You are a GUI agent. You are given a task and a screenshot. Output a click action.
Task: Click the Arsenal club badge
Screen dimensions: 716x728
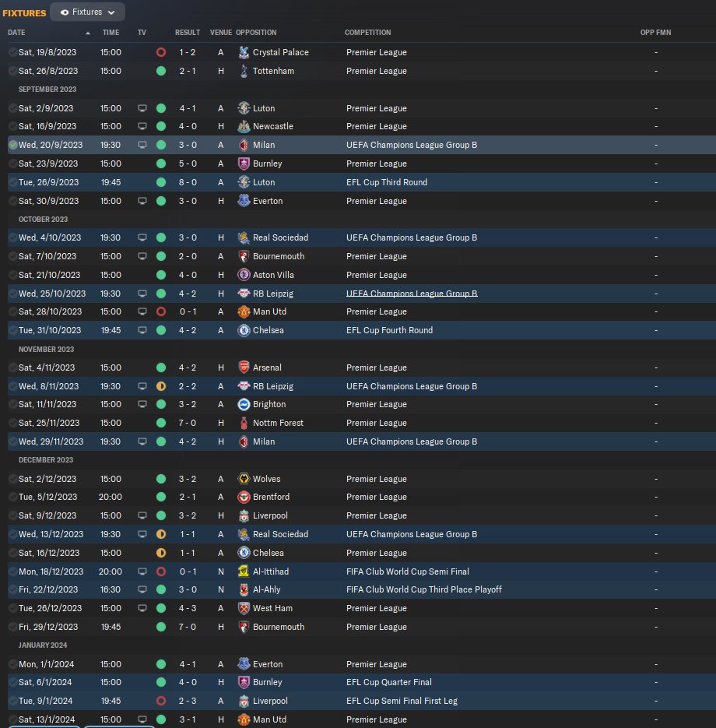pos(244,368)
